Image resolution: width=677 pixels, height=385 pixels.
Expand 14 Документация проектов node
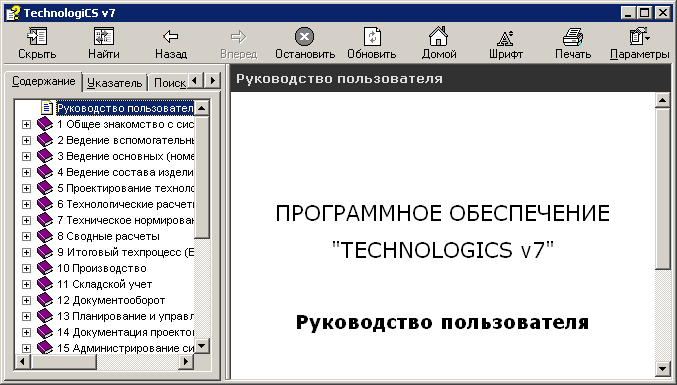click(26, 332)
